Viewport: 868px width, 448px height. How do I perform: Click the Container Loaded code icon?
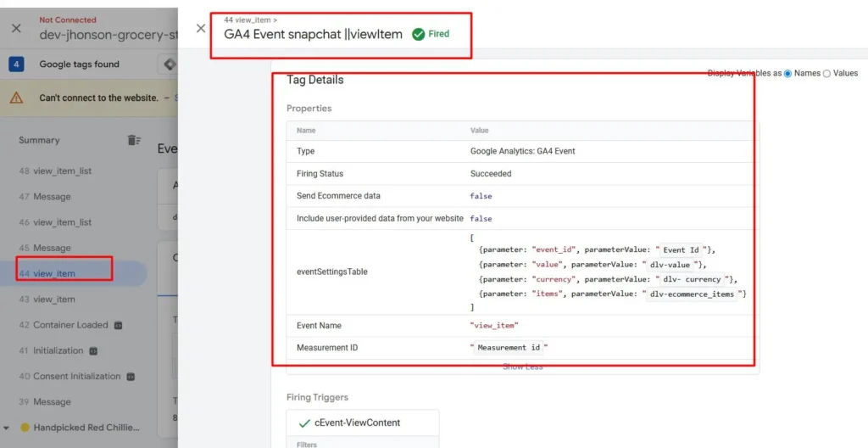click(x=118, y=326)
